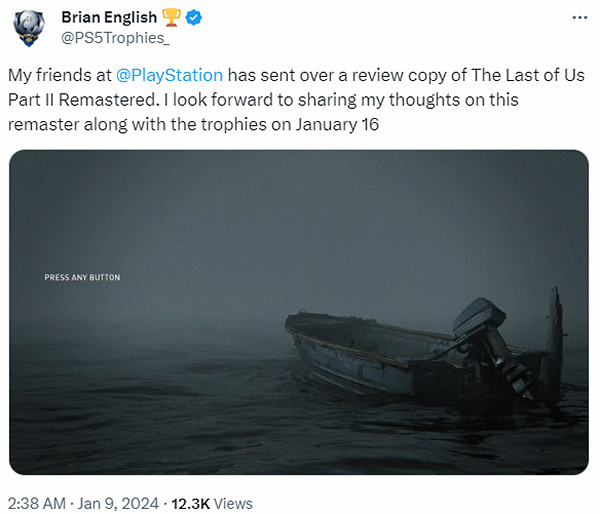Open the three-dot more options menu

579,19
